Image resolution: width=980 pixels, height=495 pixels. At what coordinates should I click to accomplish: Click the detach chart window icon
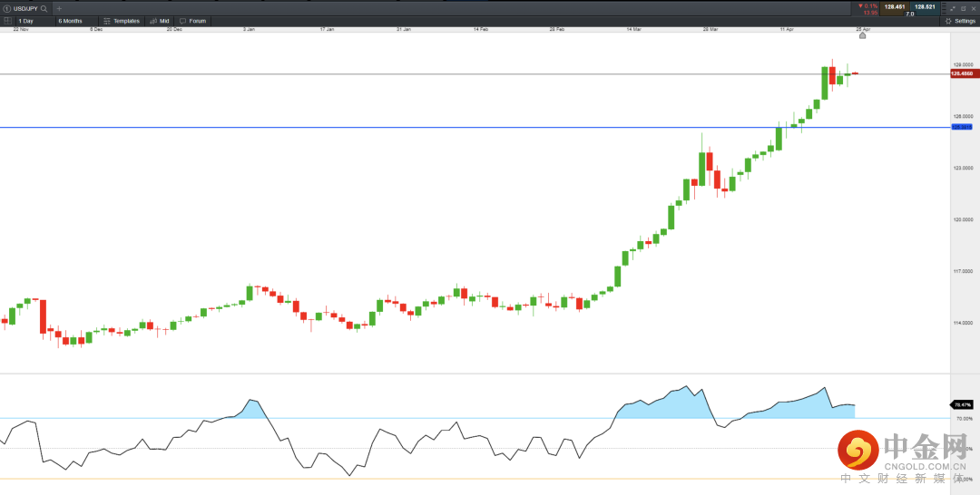click(x=953, y=9)
